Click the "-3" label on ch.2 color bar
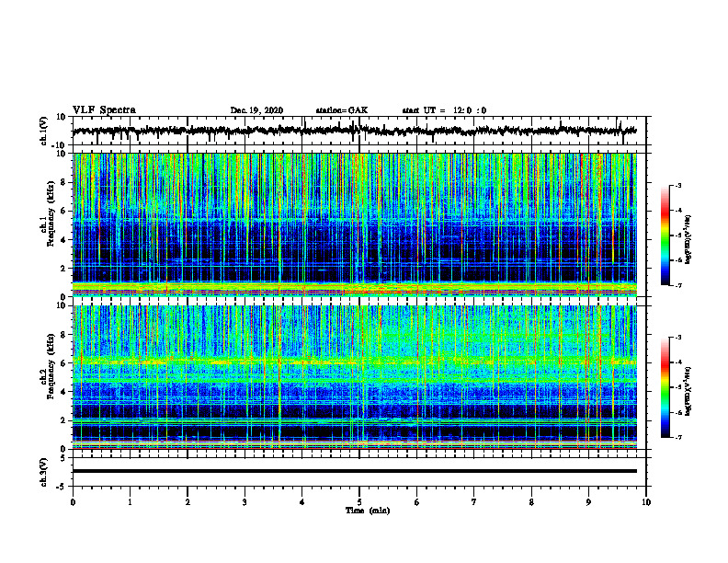The width and height of the screenshot is (728, 563). coord(677,338)
